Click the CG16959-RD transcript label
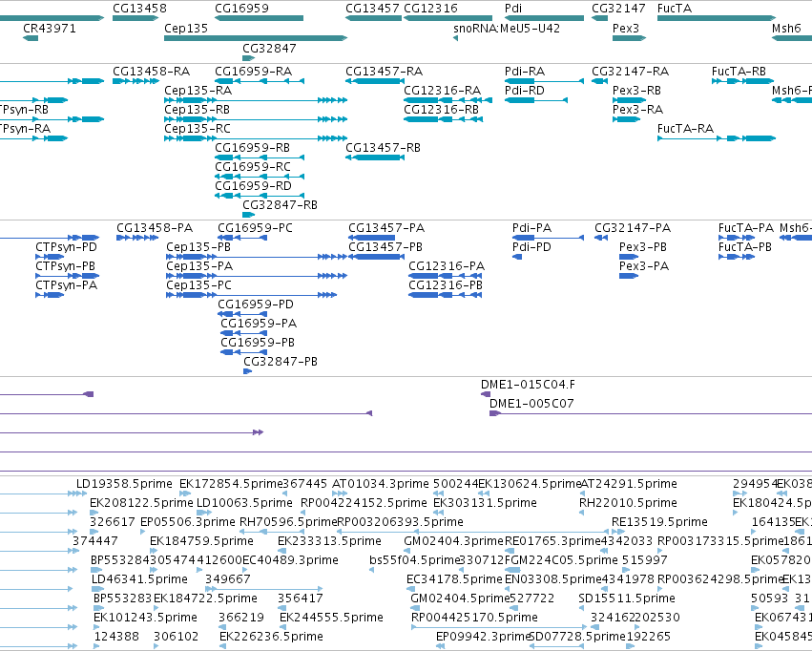Screen dimensions: 812x651 253,185
